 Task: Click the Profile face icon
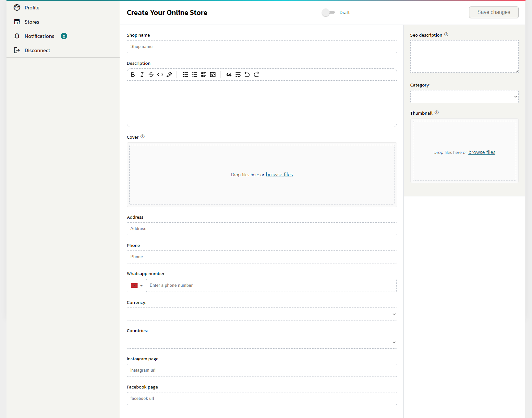(x=17, y=7)
